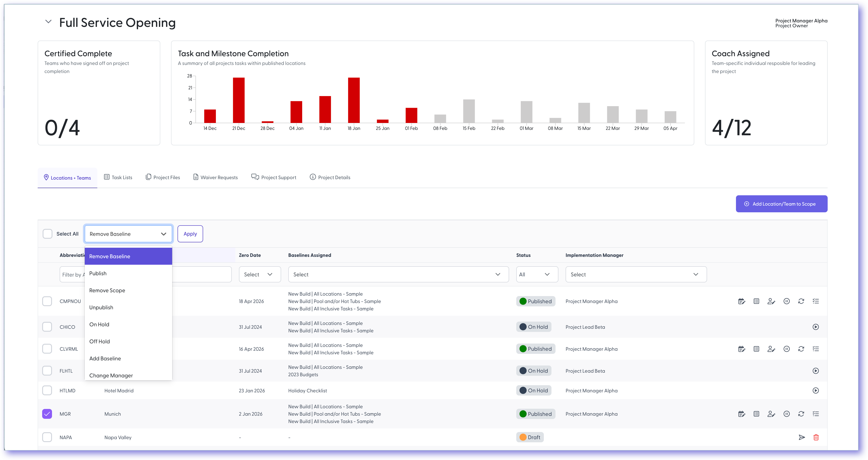Collapse the Full Service Opening chevron
The height and width of the screenshot is (460, 868).
point(48,21)
